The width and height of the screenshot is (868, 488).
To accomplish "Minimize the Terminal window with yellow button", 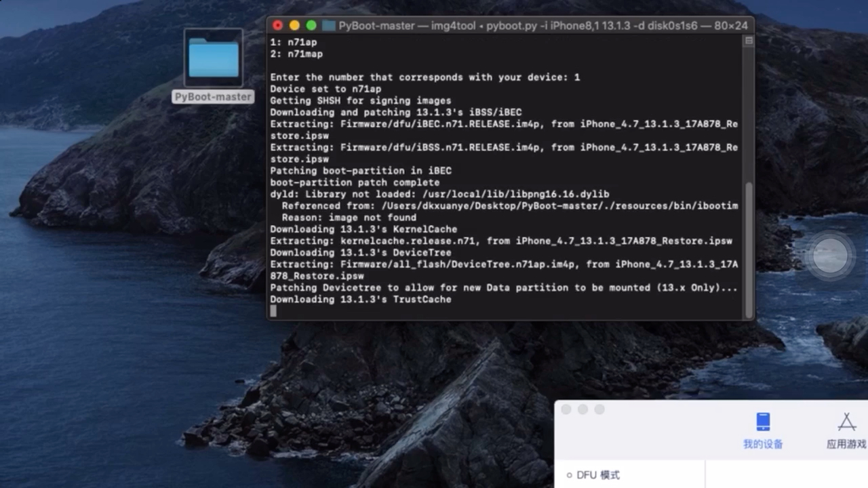I will [x=294, y=26].
